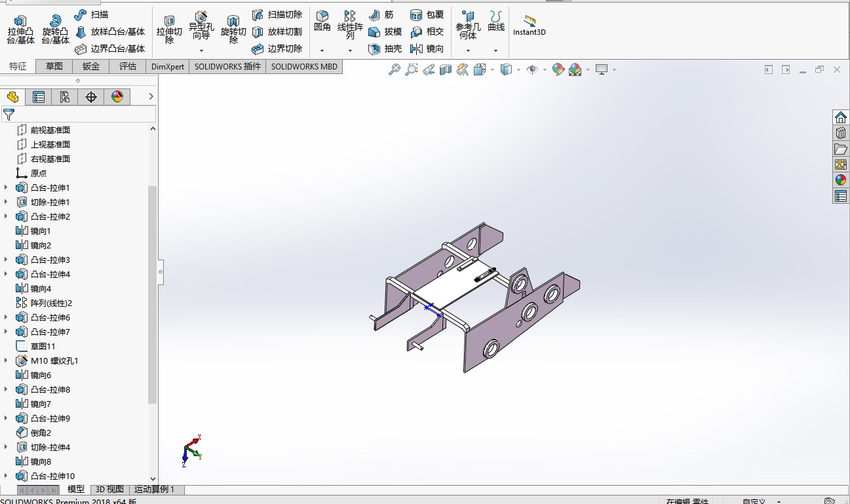The width and height of the screenshot is (850, 504).
Task: Open the 曲线 curves tool
Action: [496, 22]
